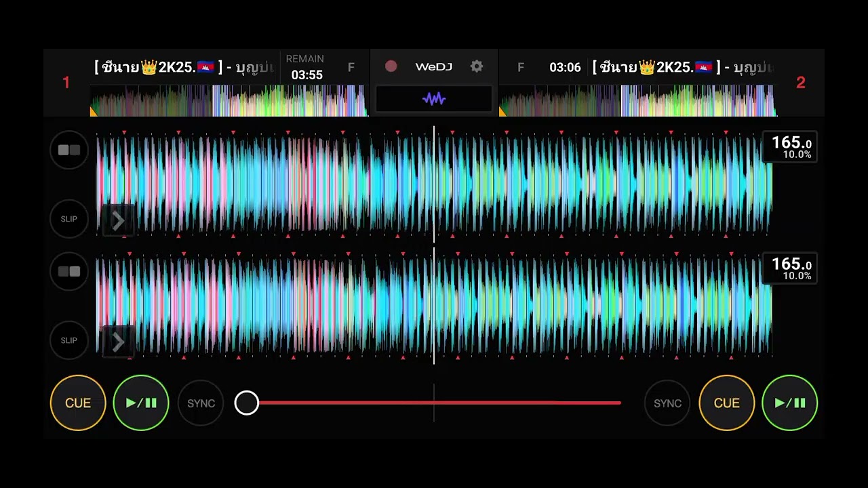The image size is (868, 488).
Task: Tap the WeDJ logo text
Action: point(433,66)
